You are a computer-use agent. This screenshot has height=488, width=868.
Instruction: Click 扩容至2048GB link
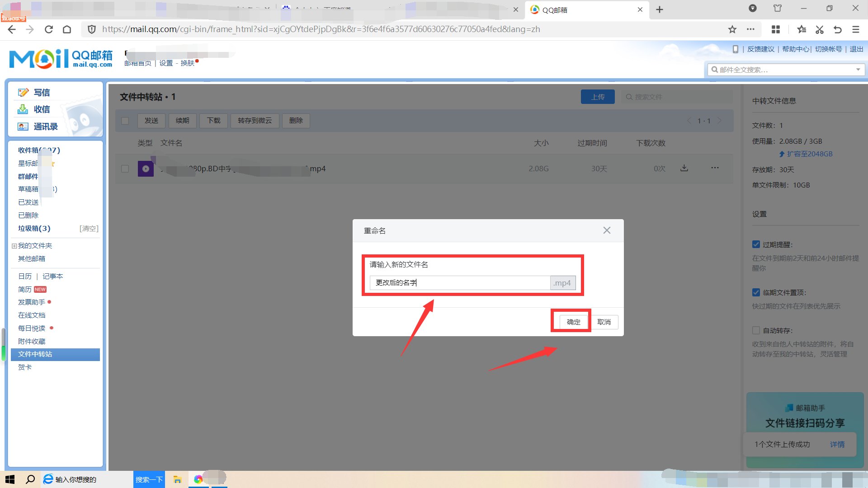tap(809, 154)
